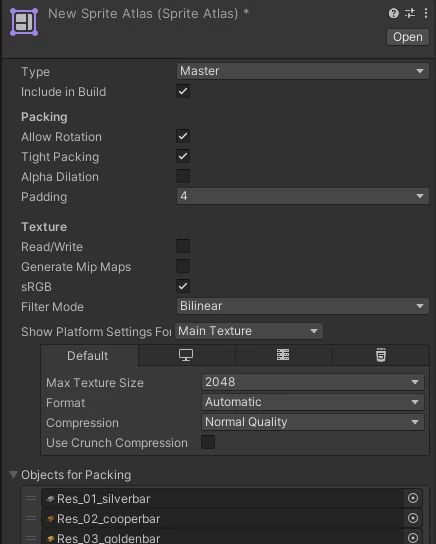
Task: Open the help reference icon
Action: [x=393, y=14]
